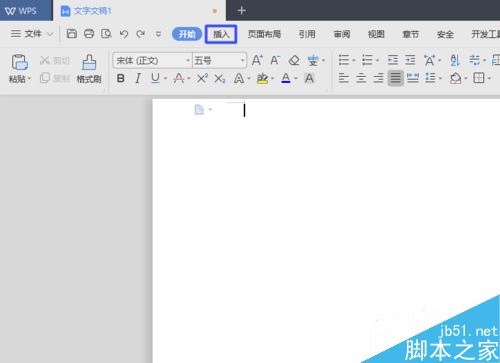Viewport: 500px width, 363px height.
Task: Toggle Underline formatting
Action: (x=155, y=79)
